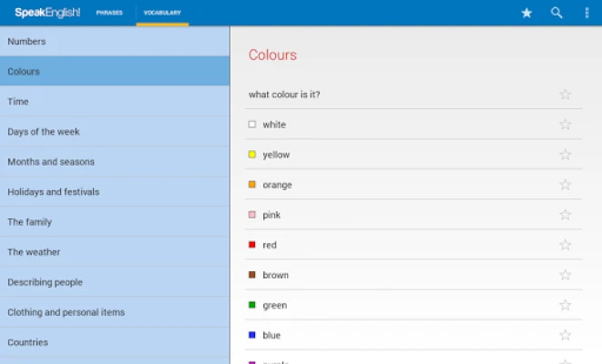Click the green colour swatch
This screenshot has height=364, width=602.
point(252,305)
